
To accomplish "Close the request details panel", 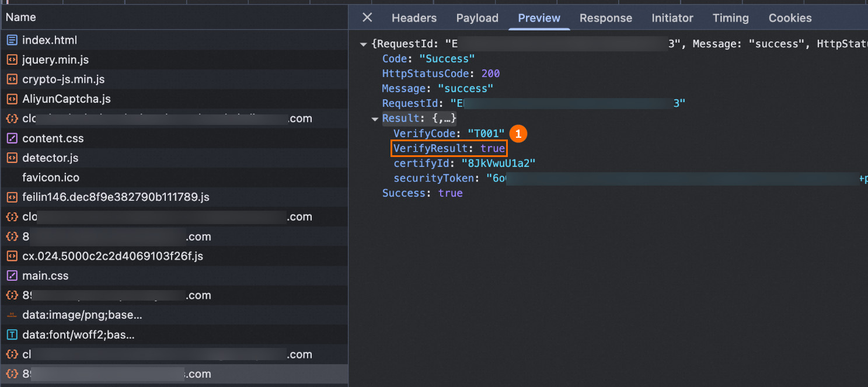I will [x=367, y=18].
